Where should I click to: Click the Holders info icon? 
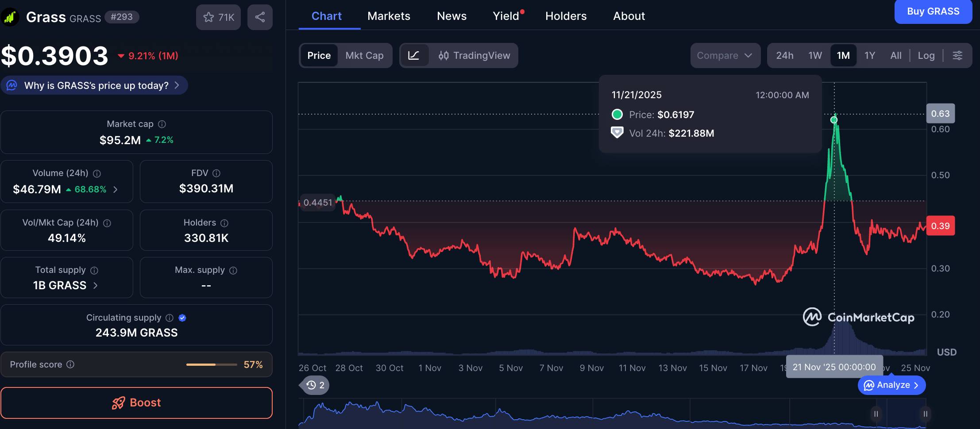point(224,223)
